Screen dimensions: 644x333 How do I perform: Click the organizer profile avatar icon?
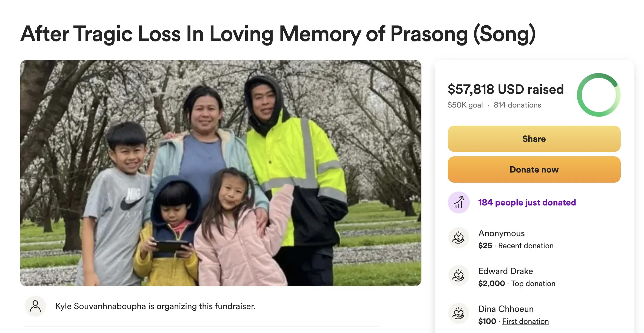tap(35, 306)
